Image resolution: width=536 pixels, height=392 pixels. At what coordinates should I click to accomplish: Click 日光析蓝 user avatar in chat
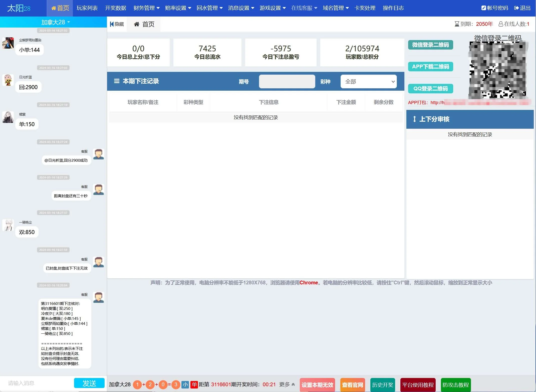pyautogui.click(x=8, y=80)
